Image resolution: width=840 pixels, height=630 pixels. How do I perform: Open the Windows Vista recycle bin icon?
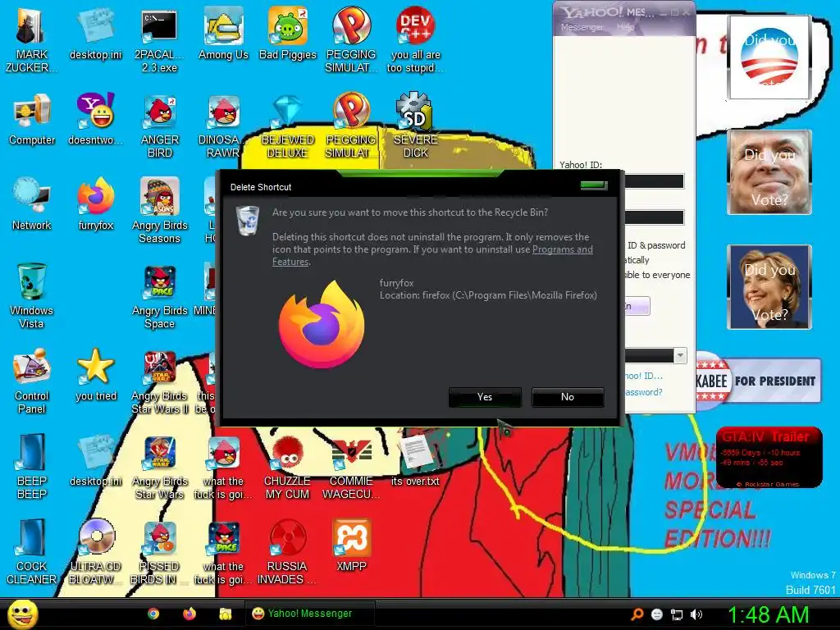[32, 295]
